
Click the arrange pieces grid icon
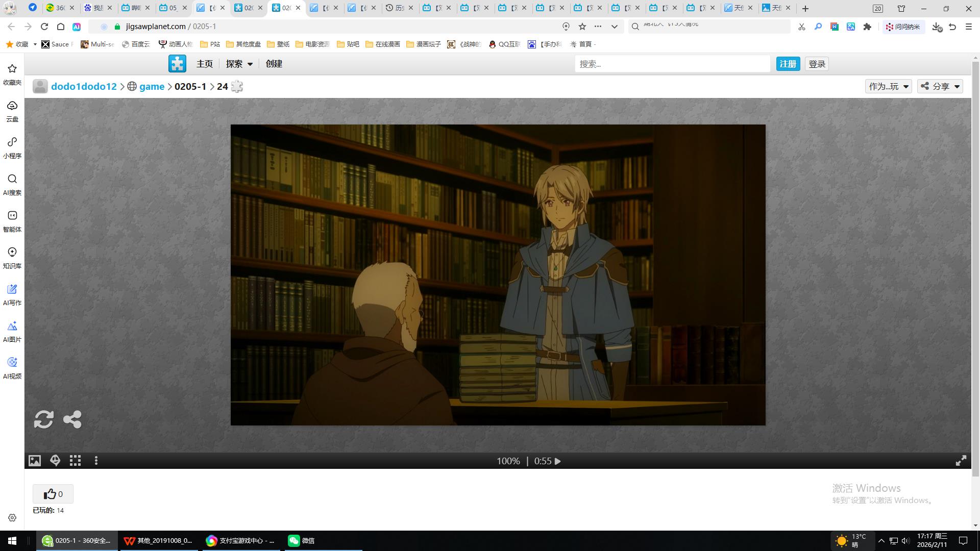click(75, 461)
